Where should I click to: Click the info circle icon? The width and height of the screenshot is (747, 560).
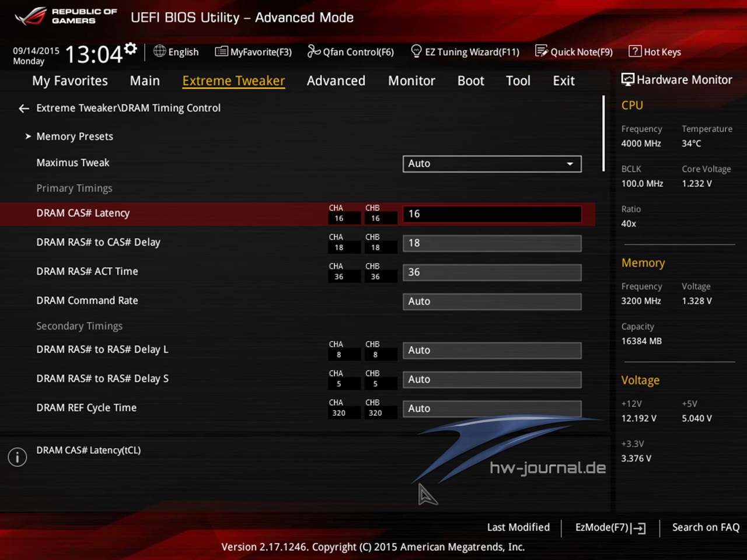pyautogui.click(x=18, y=457)
